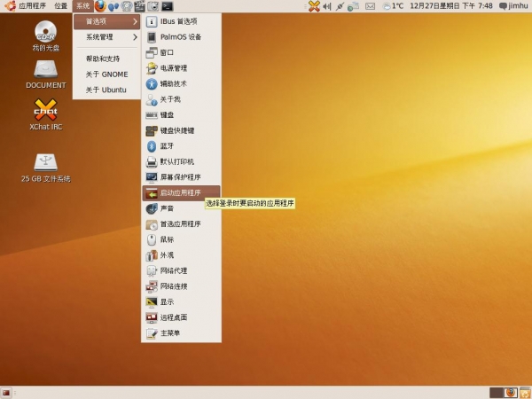Click the volume speaker icon in panel
Screen dimensions: 532x399
click(x=326, y=6)
